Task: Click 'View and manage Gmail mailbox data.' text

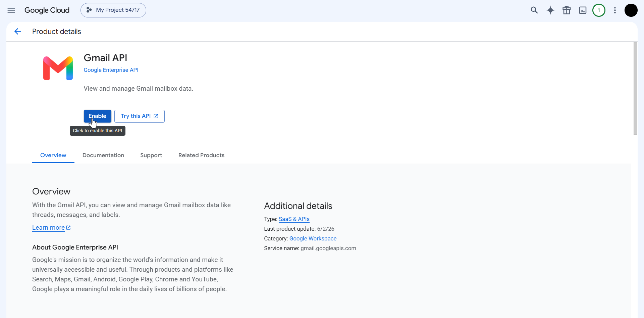Action: [139, 89]
